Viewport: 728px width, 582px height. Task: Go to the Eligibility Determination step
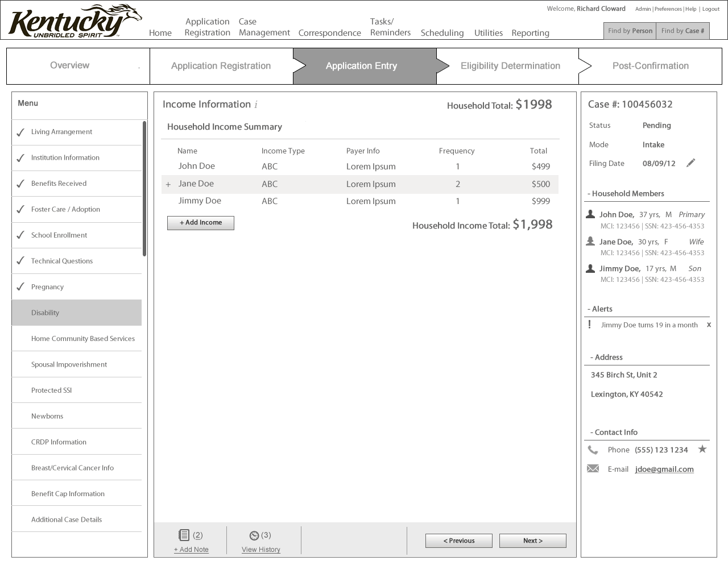507,66
